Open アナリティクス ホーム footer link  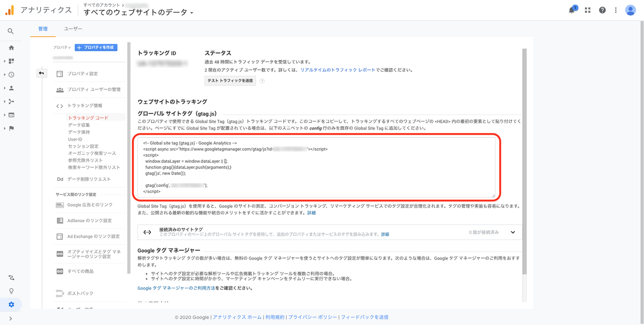point(237,317)
